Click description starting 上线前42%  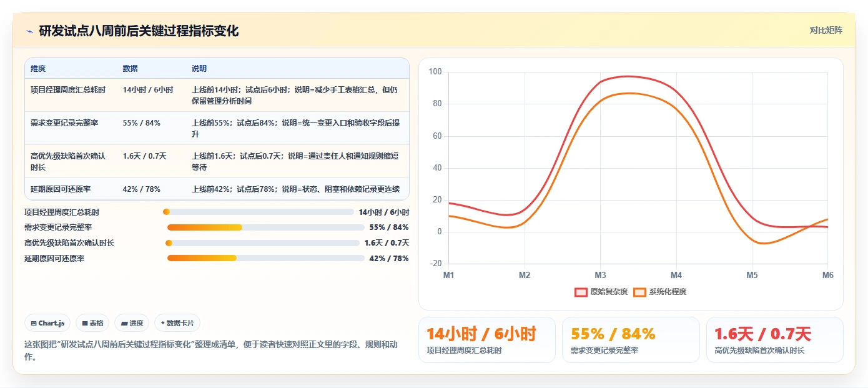coord(296,189)
